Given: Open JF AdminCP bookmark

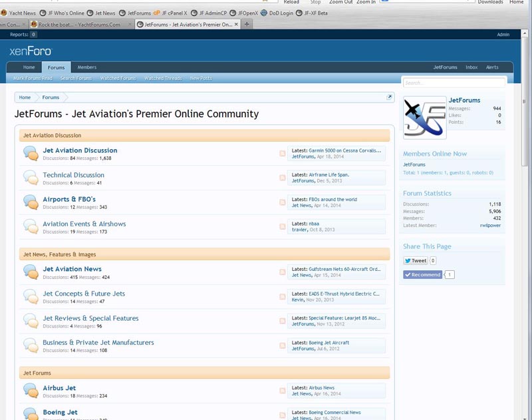Looking at the screenshot, I should click(209, 13).
